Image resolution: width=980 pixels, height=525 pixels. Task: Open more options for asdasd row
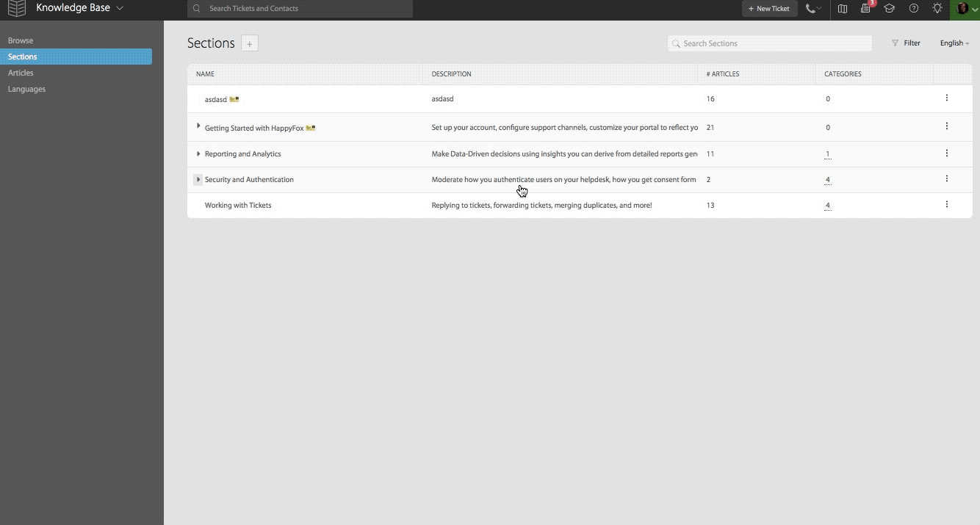click(x=946, y=98)
